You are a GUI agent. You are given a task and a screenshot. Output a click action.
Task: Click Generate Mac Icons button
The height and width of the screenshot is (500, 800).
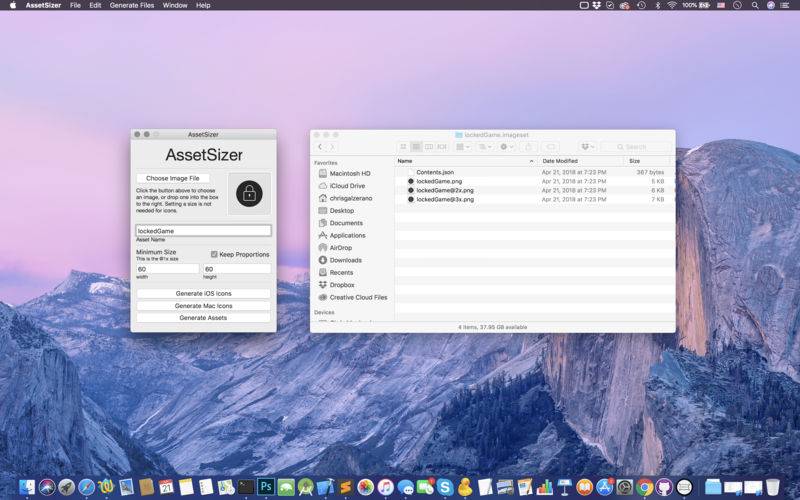point(203,306)
